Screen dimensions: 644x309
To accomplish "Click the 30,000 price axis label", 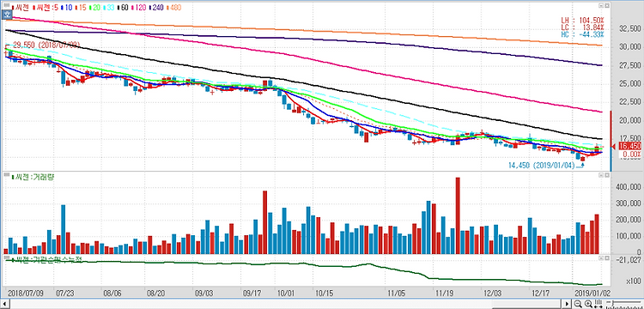I will coord(629,47).
